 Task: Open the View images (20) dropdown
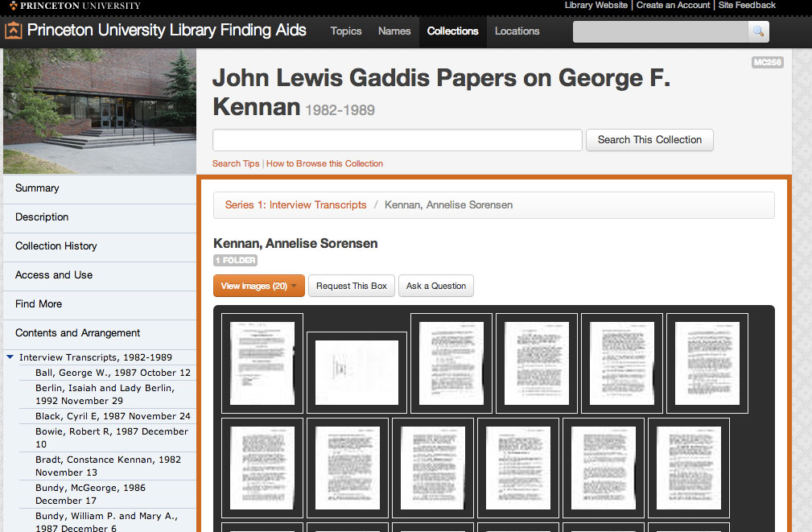tap(259, 286)
